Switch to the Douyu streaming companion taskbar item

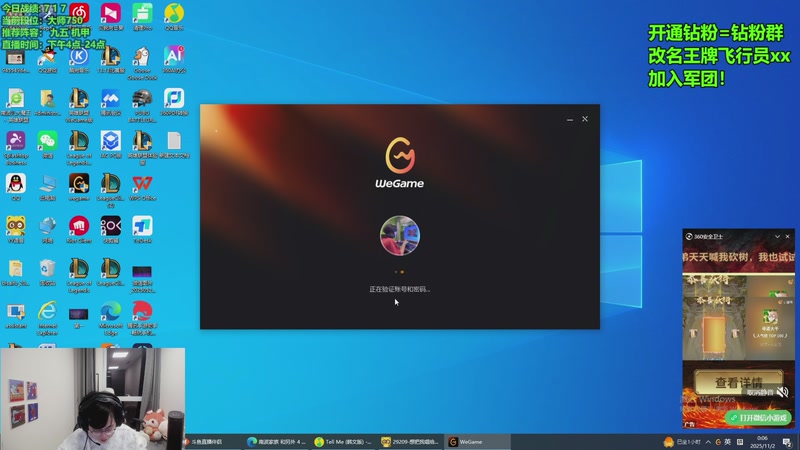coord(210,442)
